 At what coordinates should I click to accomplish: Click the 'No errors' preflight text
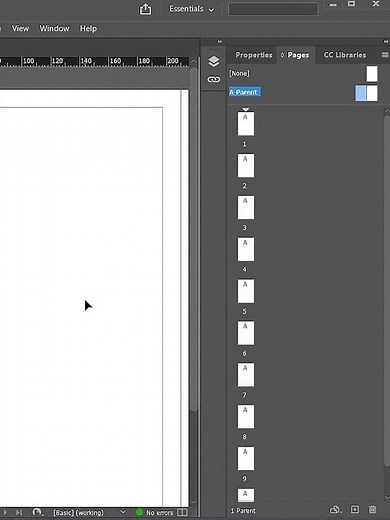tap(159, 512)
